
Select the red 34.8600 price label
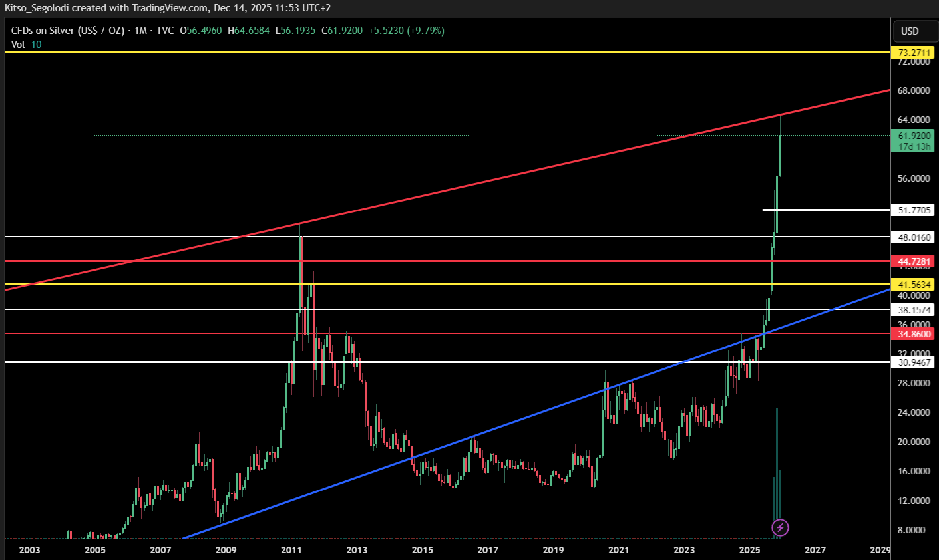pos(914,334)
